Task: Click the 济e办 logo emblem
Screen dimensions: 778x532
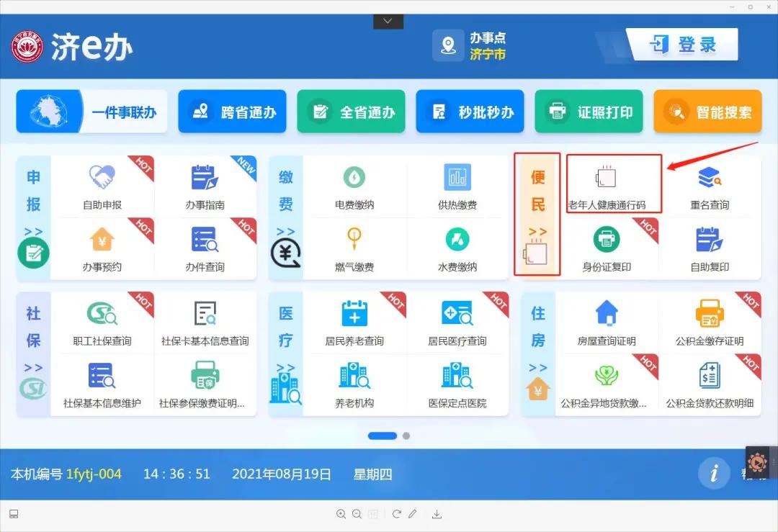Action: point(27,47)
